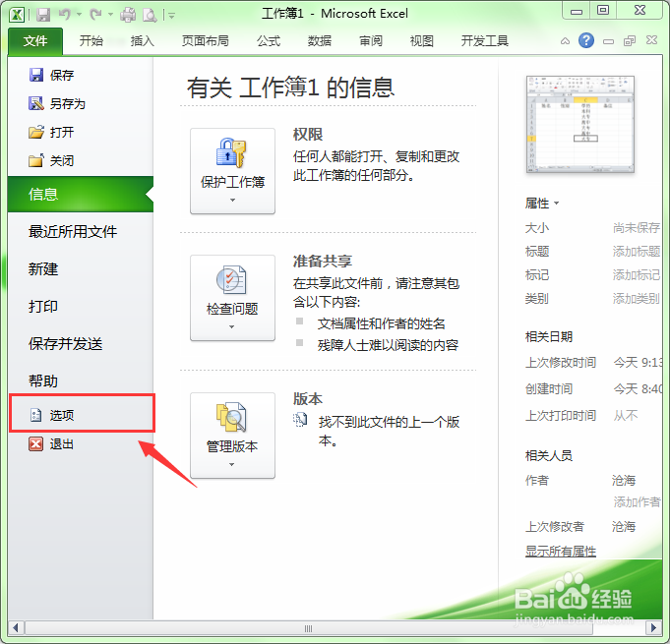Open 保存并发送 section
The width and height of the screenshot is (670, 644).
pyautogui.click(x=65, y=344)
